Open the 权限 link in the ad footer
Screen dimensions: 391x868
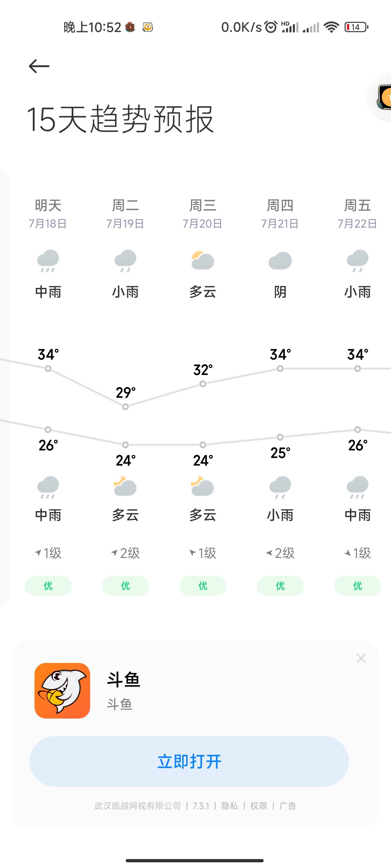tap(259, 806)
